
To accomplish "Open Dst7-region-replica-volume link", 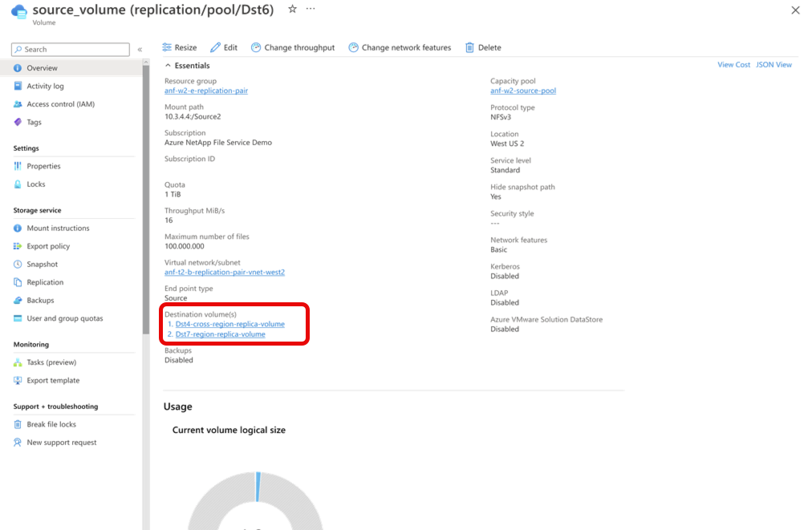I will [220, 334].
